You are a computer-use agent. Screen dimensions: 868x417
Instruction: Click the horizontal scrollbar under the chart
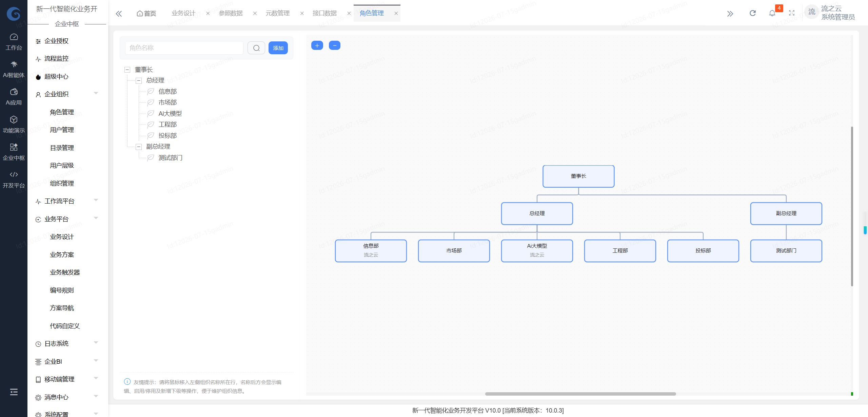tap(580, 394)
